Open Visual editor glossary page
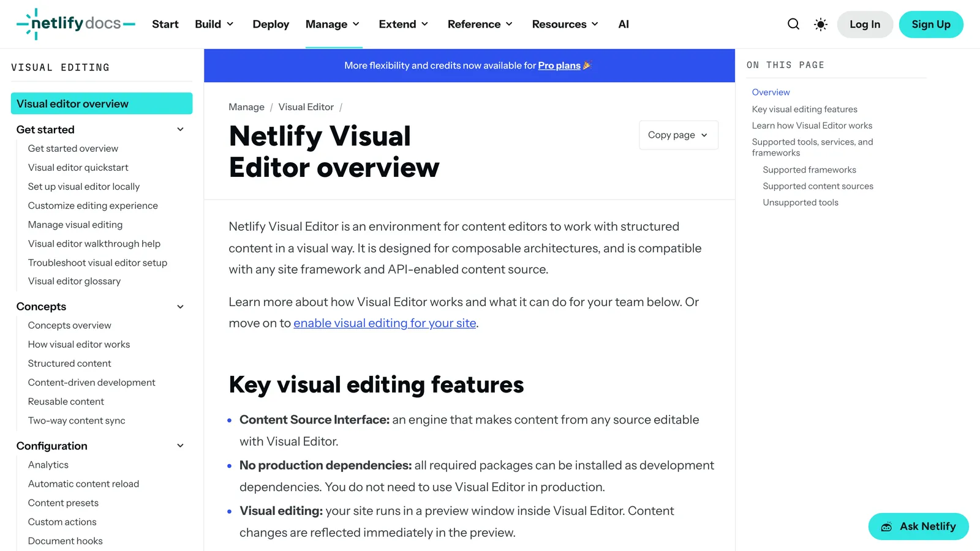 pyautogui.click(x=74, y=281)
